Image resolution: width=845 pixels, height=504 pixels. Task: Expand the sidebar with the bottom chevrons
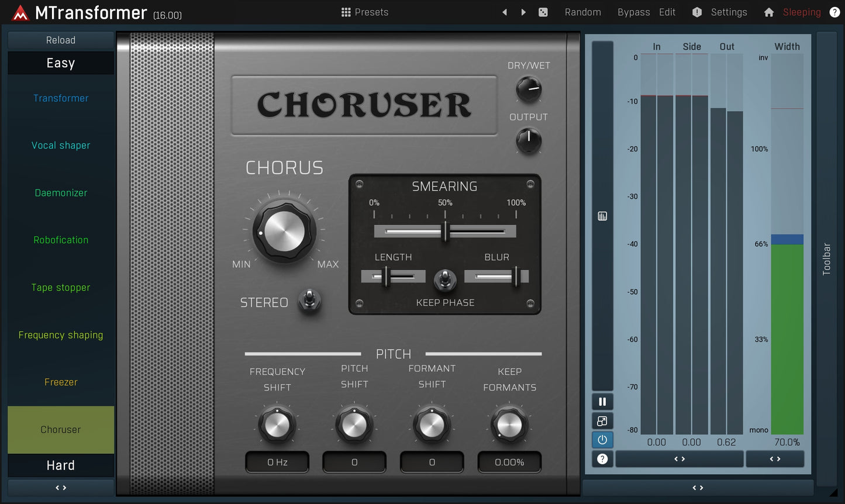(60, 487)
